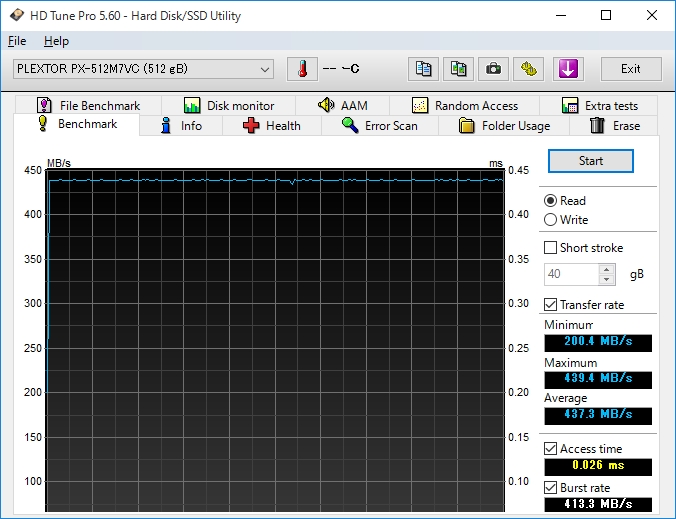Switch to the AAM tab
Image resolution: width=676 pixels, height=519 pixels.
pyautogui.click(x=343, y=106)
